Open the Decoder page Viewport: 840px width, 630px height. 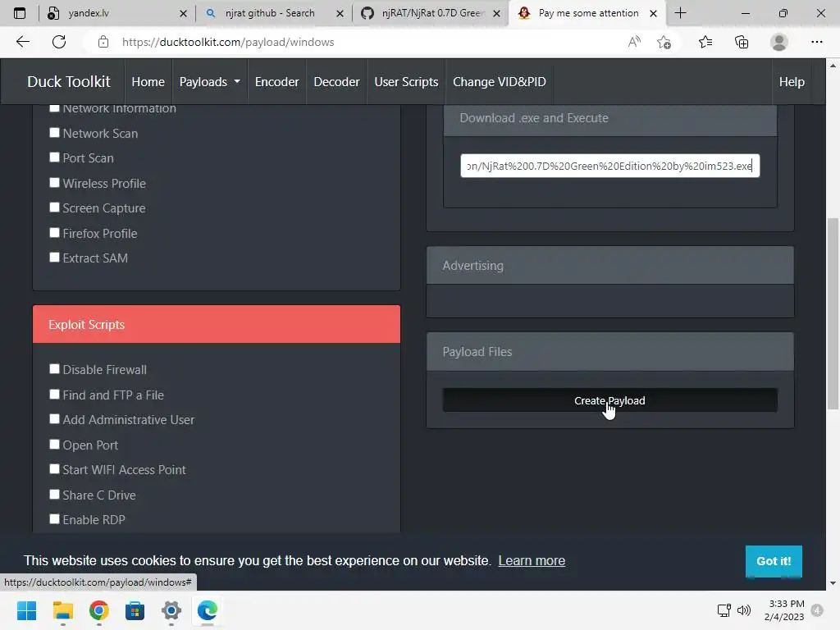(x=336, y=82)
